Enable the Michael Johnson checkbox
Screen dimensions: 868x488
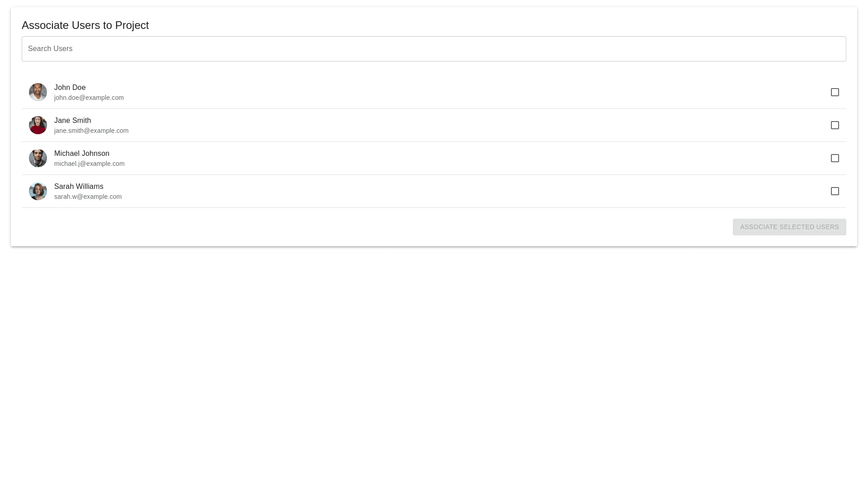tap(835, 158)
